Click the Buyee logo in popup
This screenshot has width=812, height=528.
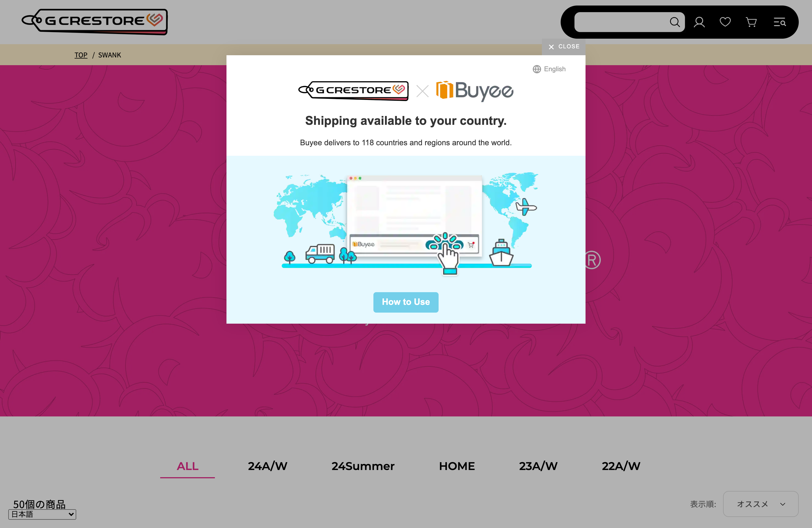[x=474, y=91]
